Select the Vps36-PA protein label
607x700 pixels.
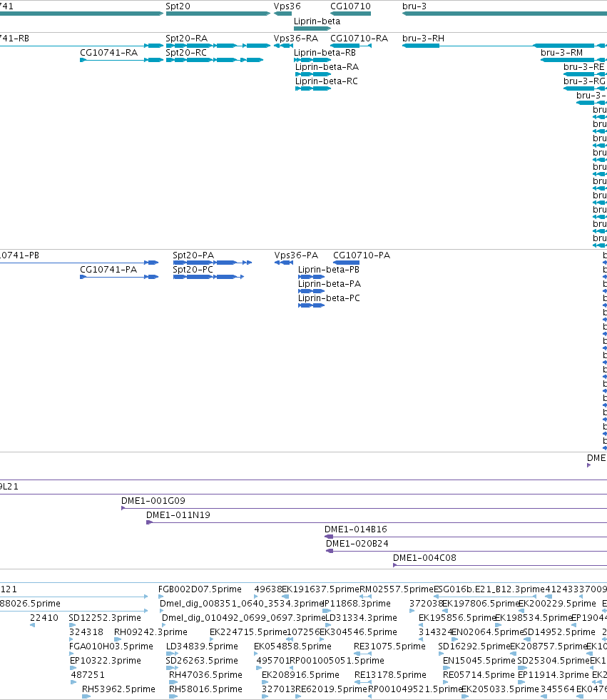[x=296, y=255]
